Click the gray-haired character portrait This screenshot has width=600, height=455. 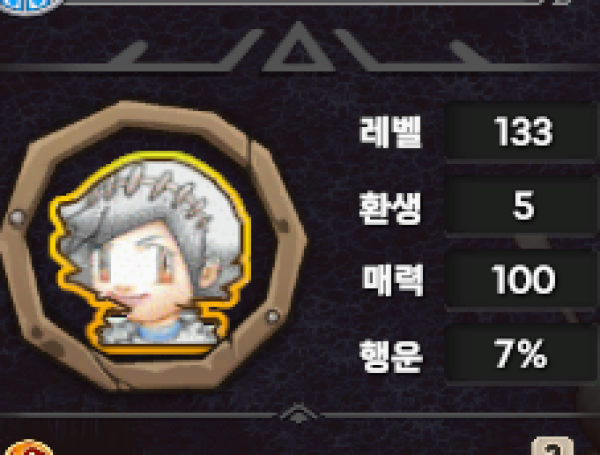pos(149,253)
